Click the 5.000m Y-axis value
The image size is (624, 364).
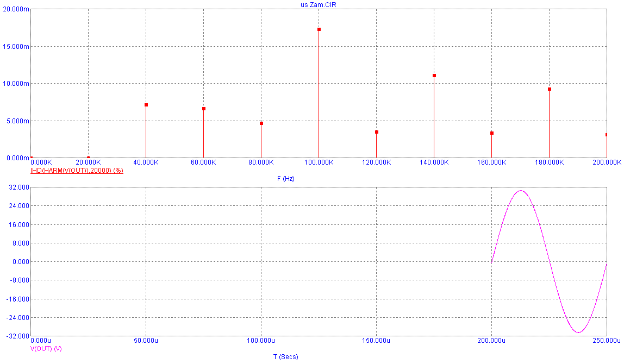(x=17, y=121)
